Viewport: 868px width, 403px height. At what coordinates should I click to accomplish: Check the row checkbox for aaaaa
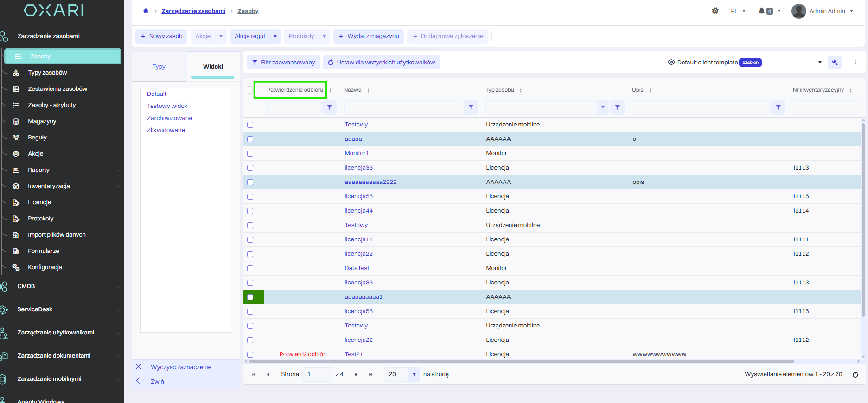pyautogui.click(x=250, y=139)
